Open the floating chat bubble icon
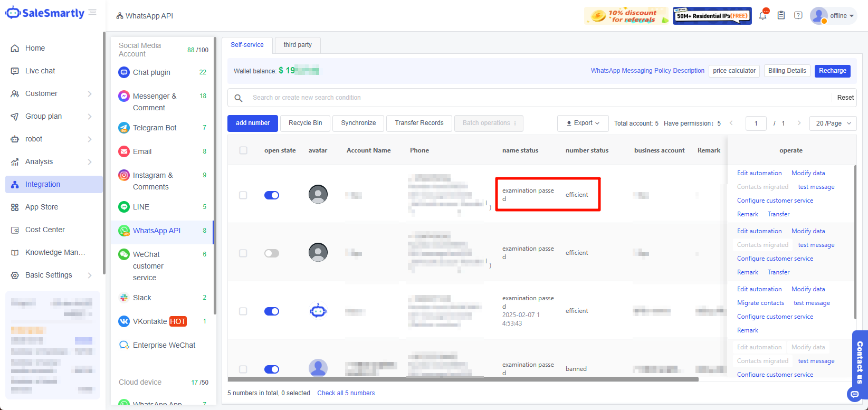The image size is (868, 410). click(854, 394)
